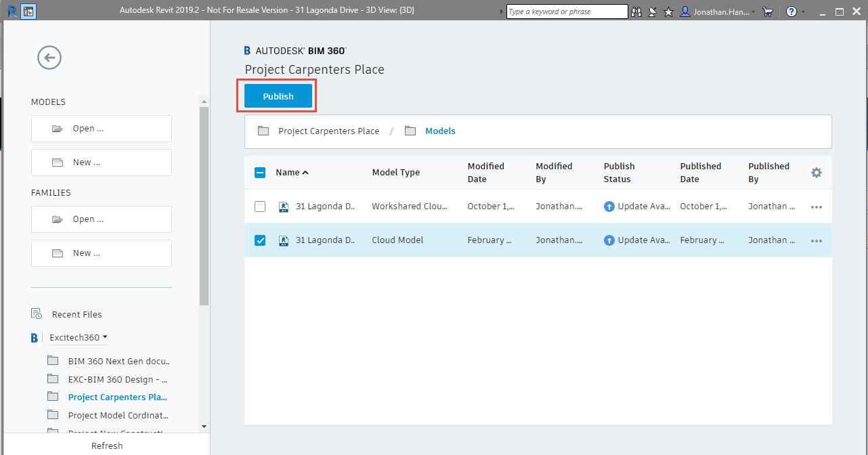The height and width of the screenshot is (455, 868).
Task: Open more options for the Workshared Cloud row
Action: click(816, 207)
